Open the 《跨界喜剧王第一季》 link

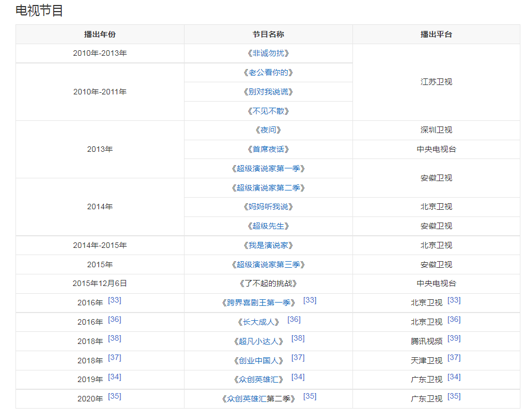258,303
